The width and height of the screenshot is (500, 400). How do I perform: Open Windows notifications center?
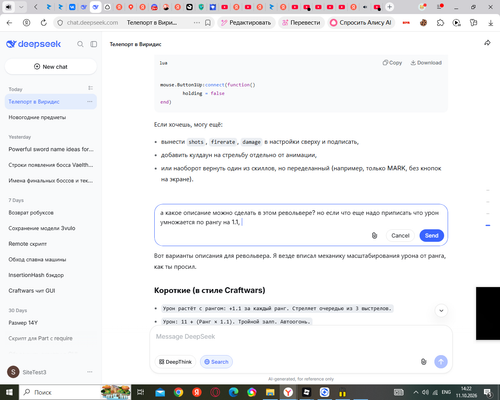click(488, 392)
